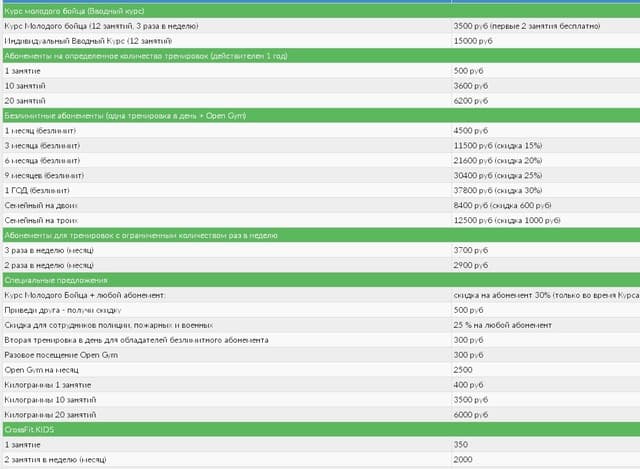Click the '3500 руб' price for Килограммы 10 занятий
640x469 pixels.
[471, 400]
